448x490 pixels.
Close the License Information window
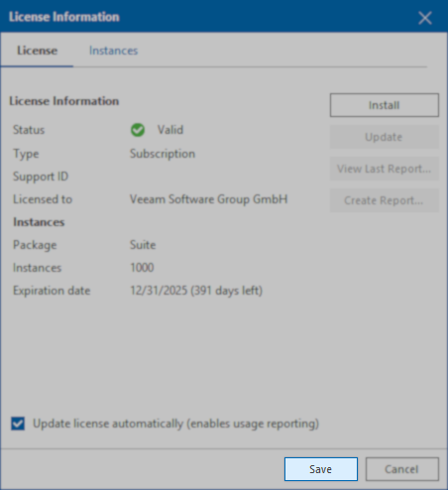coord(425,18)
